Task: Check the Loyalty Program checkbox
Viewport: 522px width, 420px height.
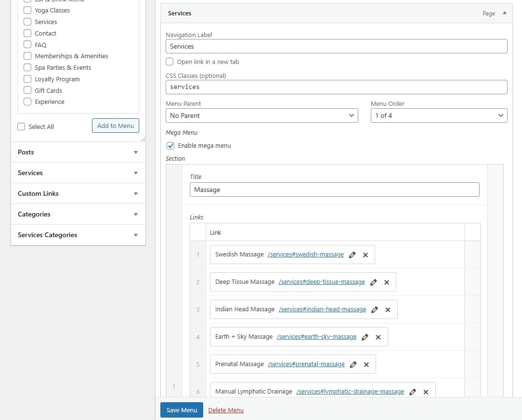Action: [27, 79]
